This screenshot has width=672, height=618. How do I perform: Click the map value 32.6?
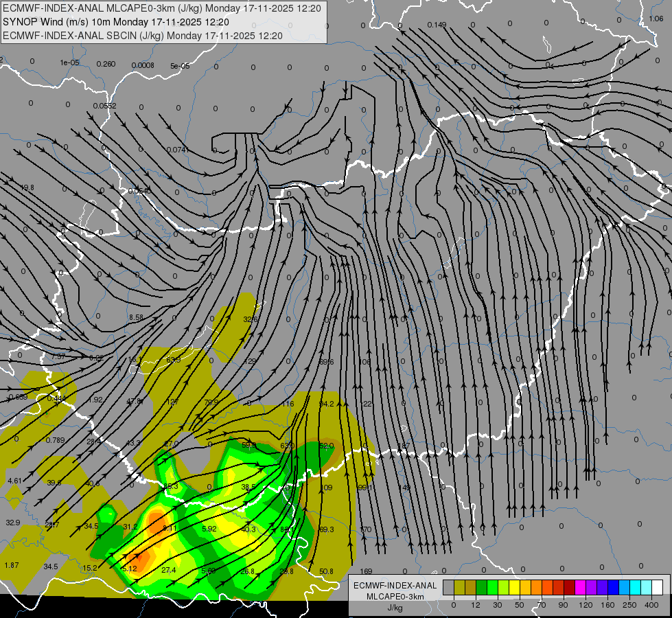click(251, 319)
